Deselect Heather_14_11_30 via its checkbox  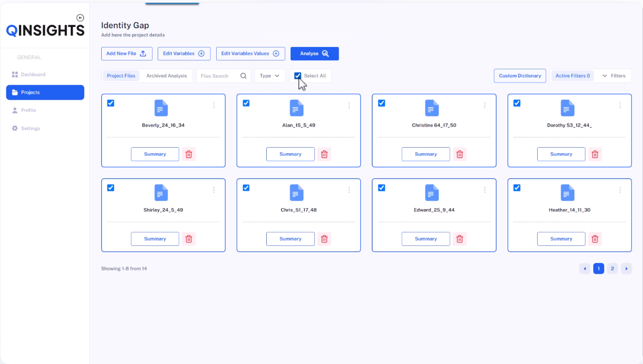(x=517, y=188)
